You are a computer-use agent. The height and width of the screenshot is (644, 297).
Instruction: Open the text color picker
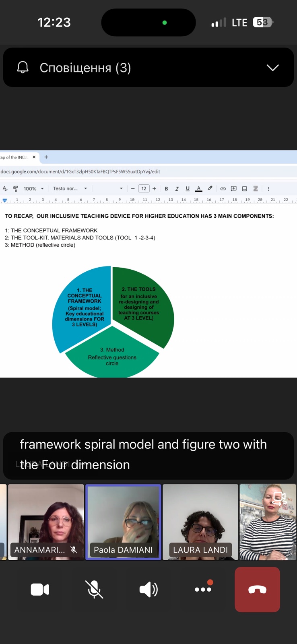(x=198, y=188)
